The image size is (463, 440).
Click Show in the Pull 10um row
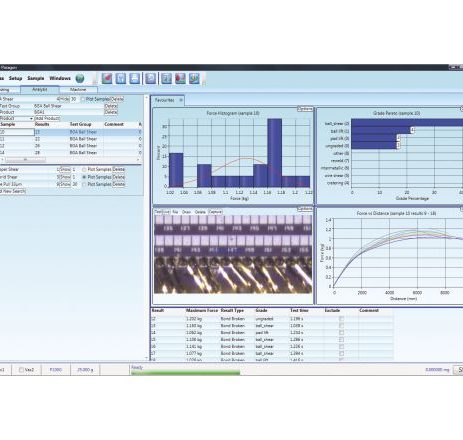coord(65,184)
